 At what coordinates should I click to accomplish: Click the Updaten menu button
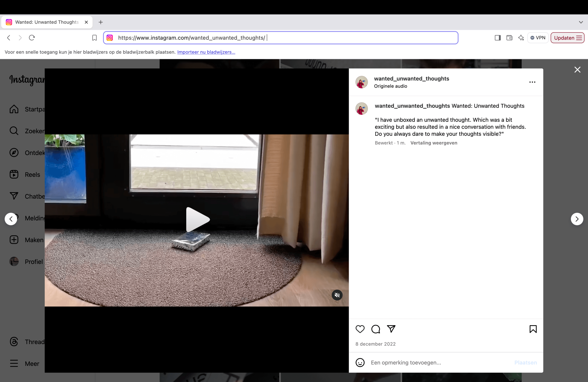[x=567, y=38]
